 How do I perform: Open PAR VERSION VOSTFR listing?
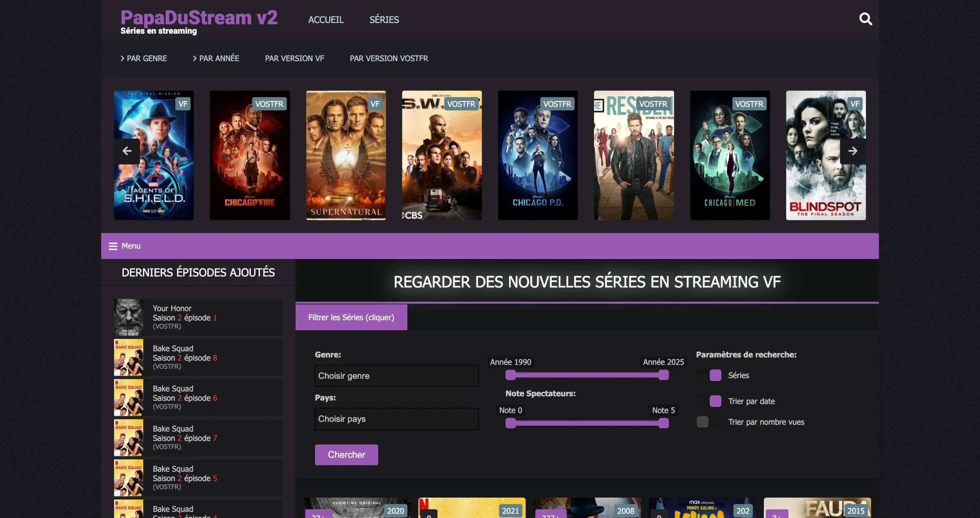tap(389, 59)
